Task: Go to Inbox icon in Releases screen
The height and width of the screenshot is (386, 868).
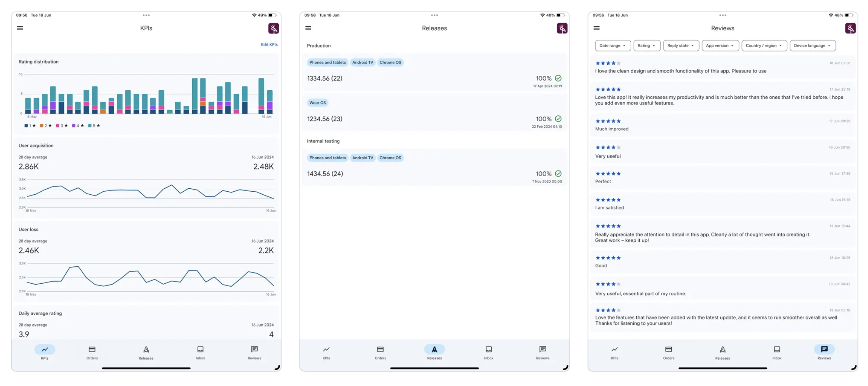Action: (x=489, y=349)
